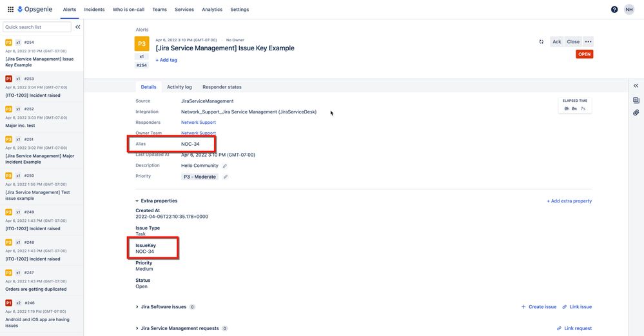Select alert #254 Issue Key Example
The height and width of the screenshot is (336, 644).
click(x=41, y=54)
